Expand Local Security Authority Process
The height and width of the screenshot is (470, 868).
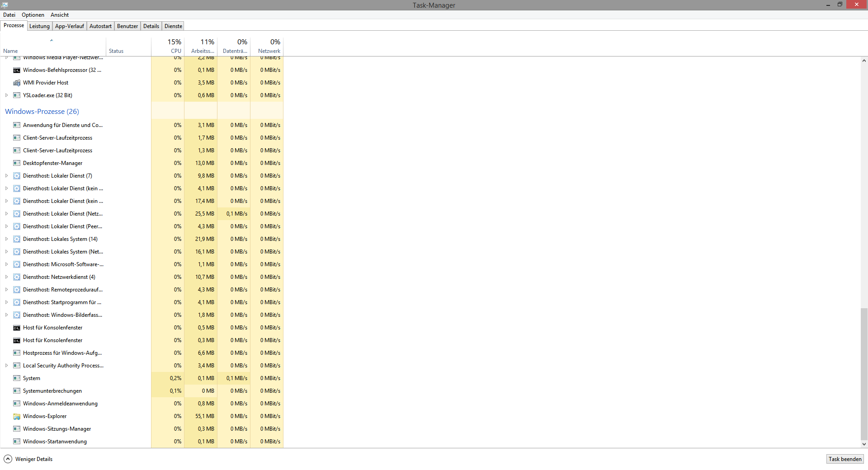coord(6,366)
